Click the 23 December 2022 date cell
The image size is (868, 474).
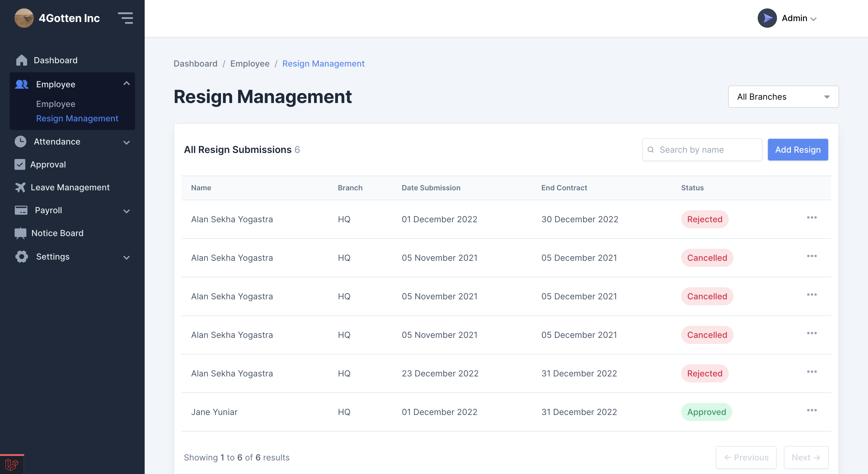tap(440, 374)
